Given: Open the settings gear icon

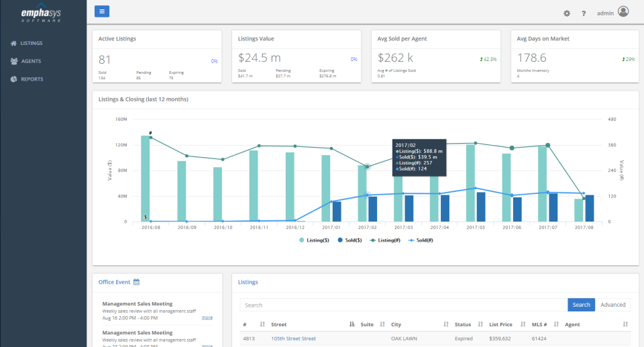Looking at the screenshot, I should (567, 13).
